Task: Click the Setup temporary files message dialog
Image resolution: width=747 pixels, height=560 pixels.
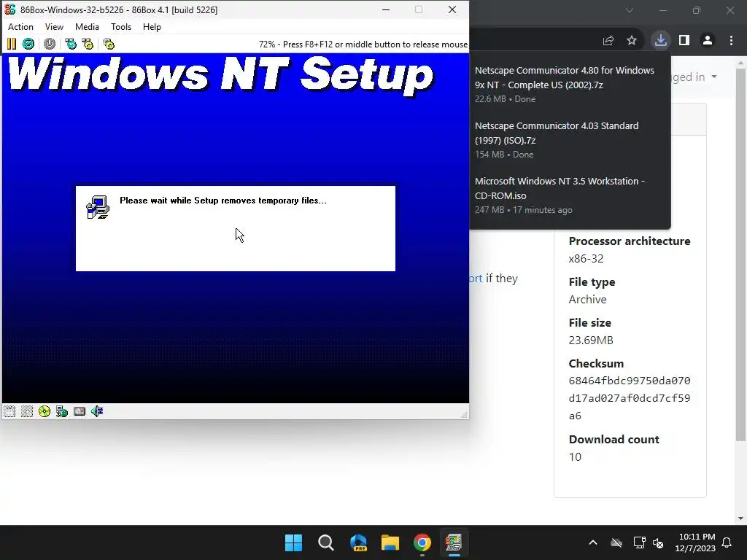Action: (x=236, y=228)
